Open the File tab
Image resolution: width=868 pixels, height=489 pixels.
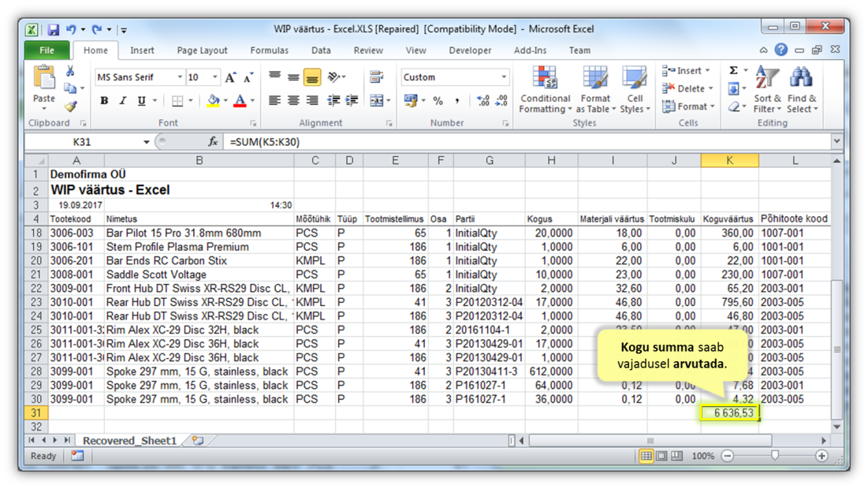pyautogui.click(x=47, y=50)
